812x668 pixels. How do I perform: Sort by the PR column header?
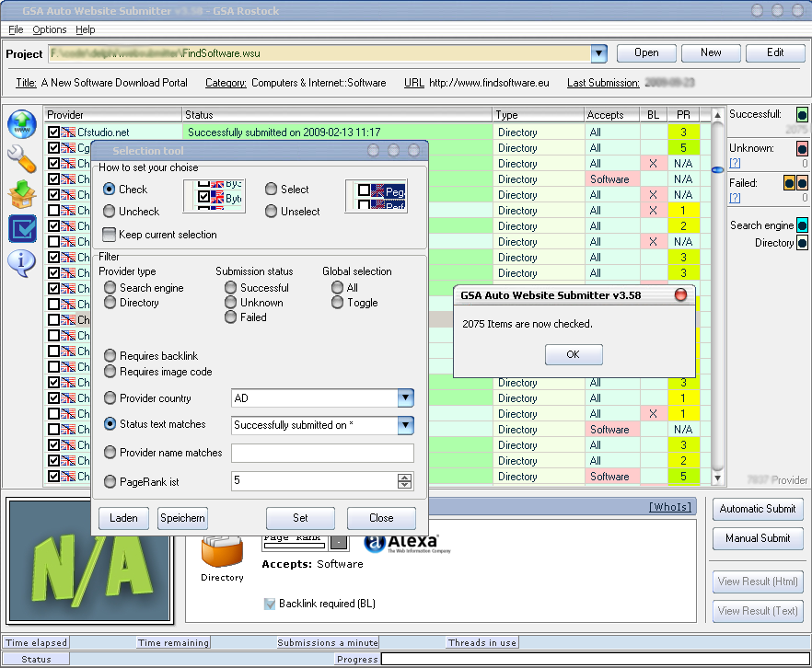[x=683, y=115]
